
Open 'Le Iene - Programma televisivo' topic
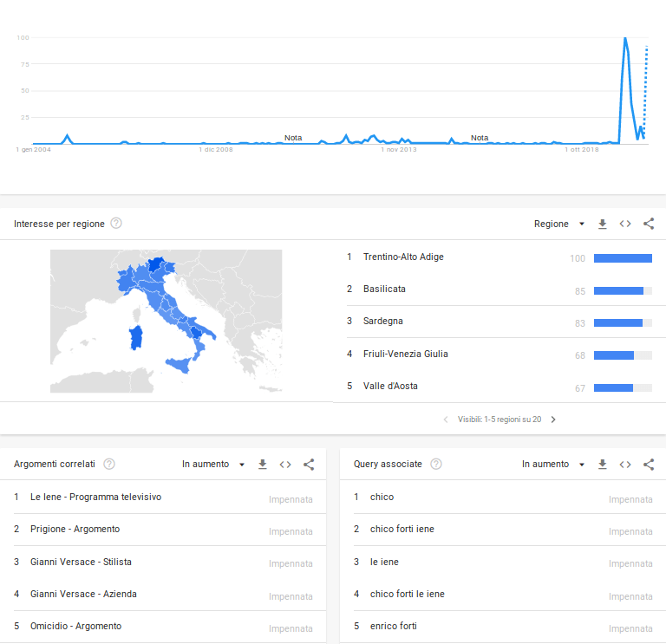[x=95, y=497]
